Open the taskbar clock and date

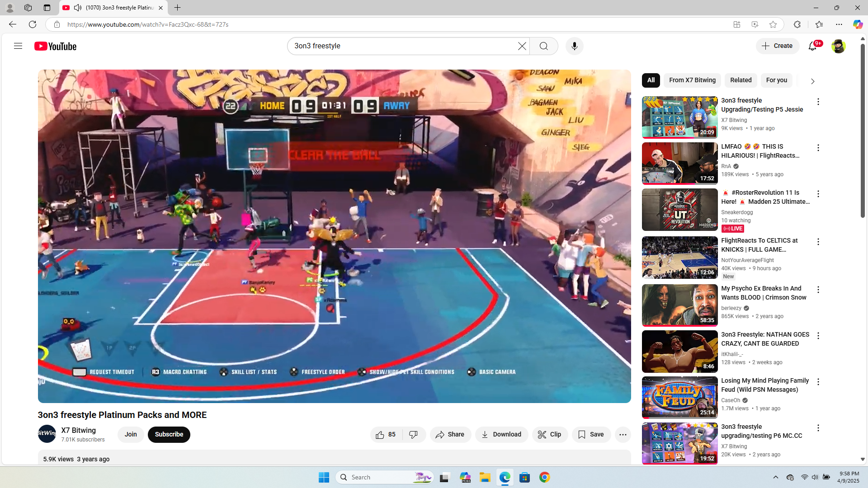849,477
